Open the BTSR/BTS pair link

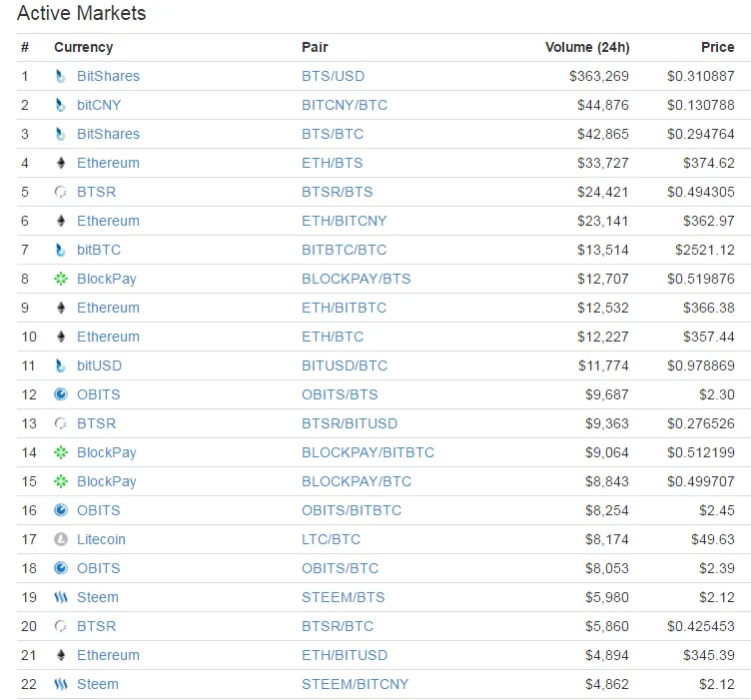point(338,192)
